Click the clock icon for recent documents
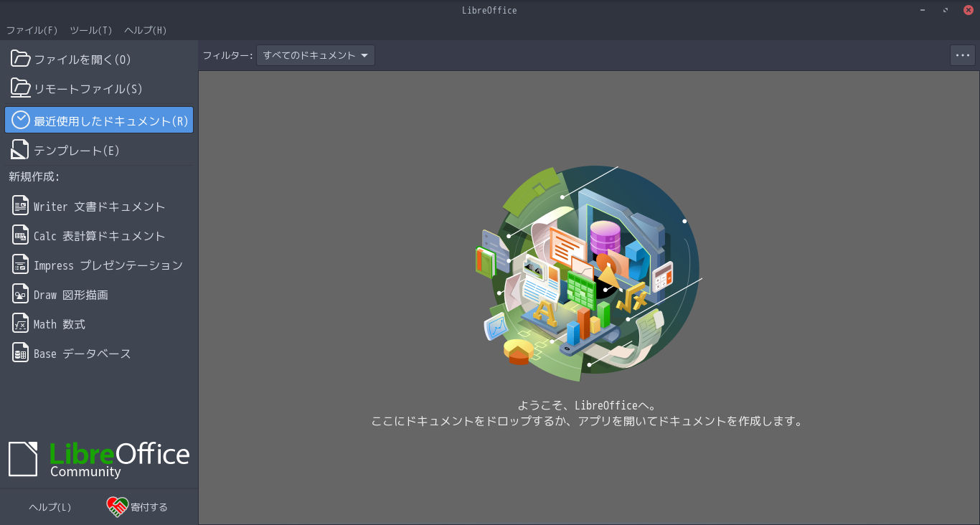 coord(21,120)
